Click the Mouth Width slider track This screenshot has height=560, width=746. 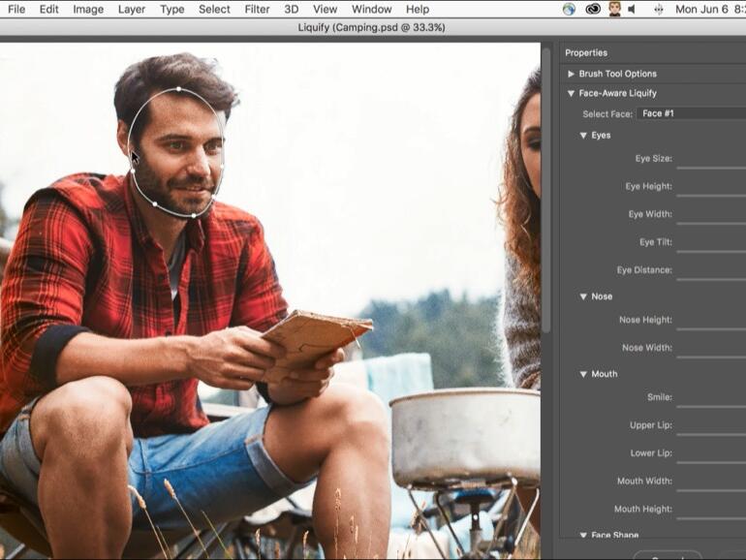point(711,490)
